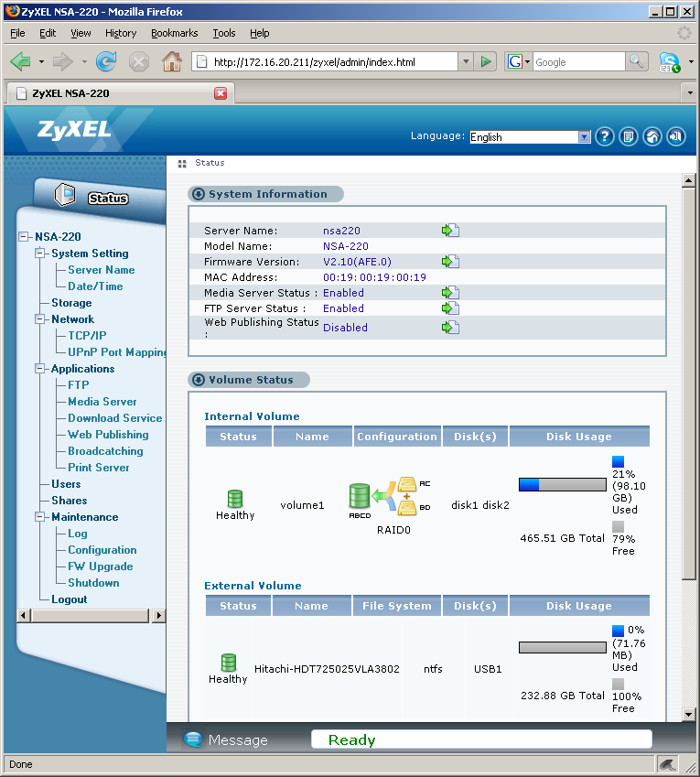
Task: Open FW Upgrade under Maintenance
Action: [x=100, y=566]
